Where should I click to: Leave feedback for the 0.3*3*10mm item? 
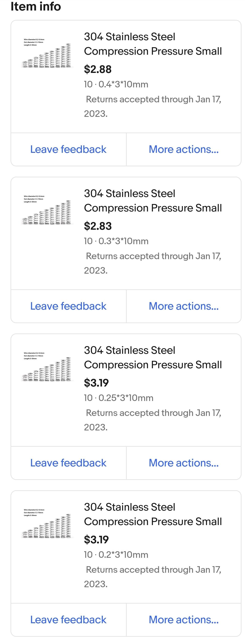(68, 306)
